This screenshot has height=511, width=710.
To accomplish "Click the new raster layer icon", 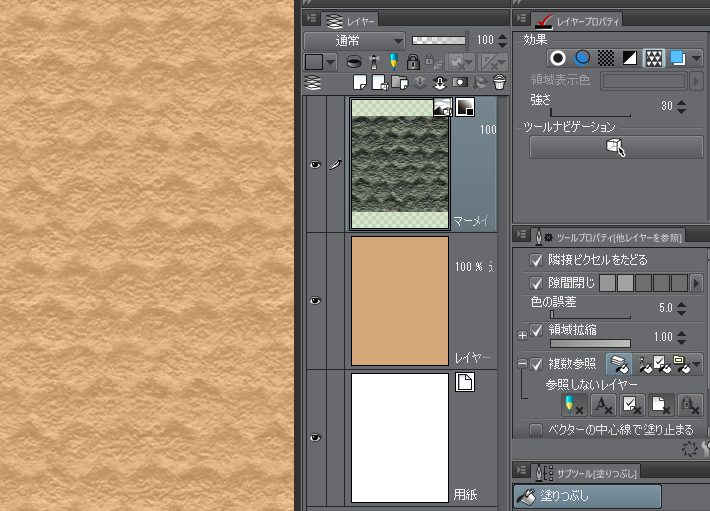I will [x=359, y=82].
